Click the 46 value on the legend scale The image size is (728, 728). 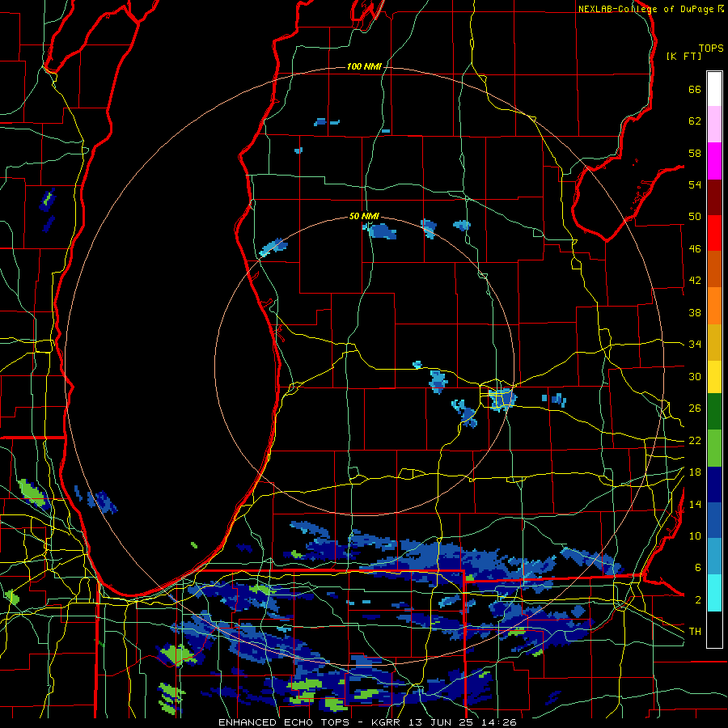click(x=695, y=249)
